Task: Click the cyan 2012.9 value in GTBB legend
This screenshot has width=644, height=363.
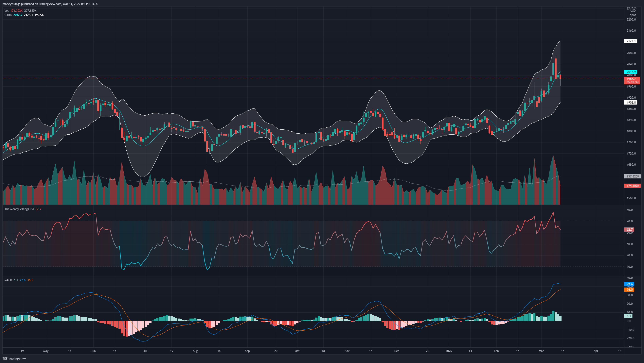Action: 18,15
